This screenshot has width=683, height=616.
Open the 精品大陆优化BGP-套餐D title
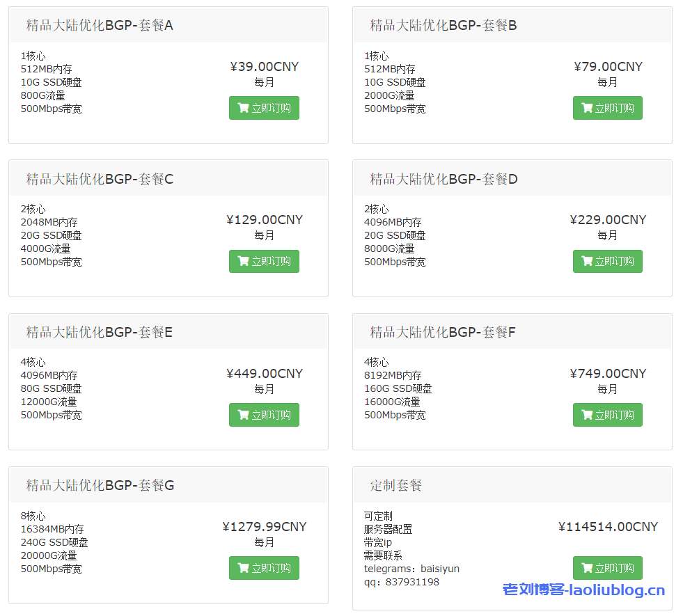click(x=443, y=179)
